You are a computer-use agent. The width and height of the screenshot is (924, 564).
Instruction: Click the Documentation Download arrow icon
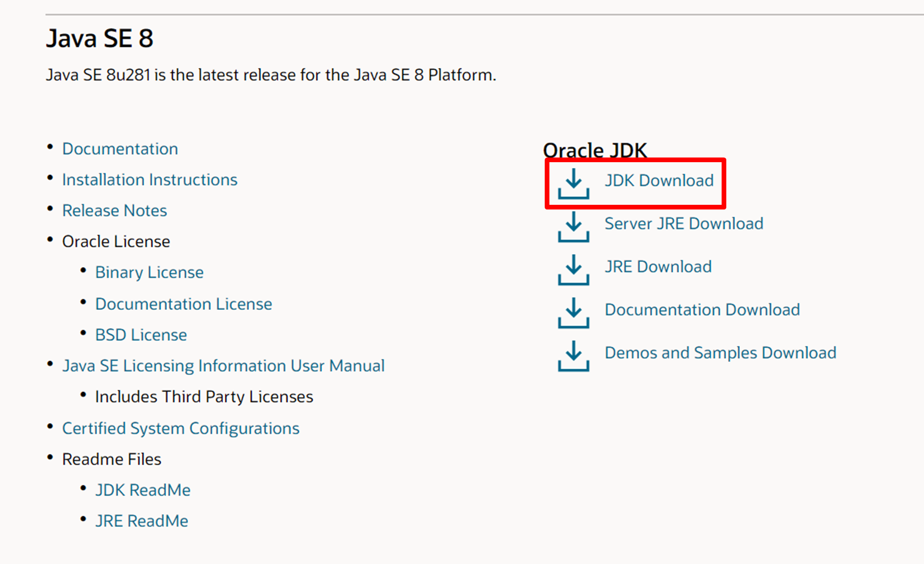pos(573,313)
